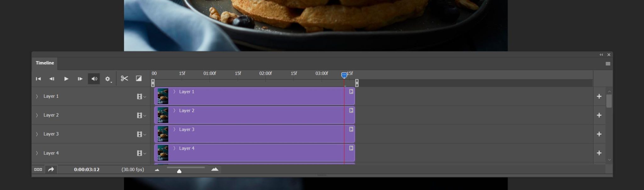644x190 pixels.
Task: Select the Layer 4 clip thumbnail
Action: tap(163, 153)
